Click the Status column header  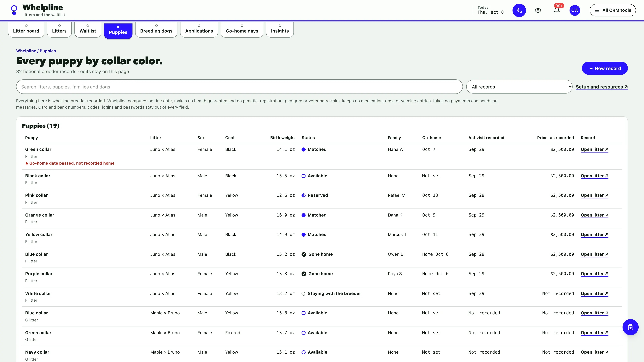coord(308,138)
